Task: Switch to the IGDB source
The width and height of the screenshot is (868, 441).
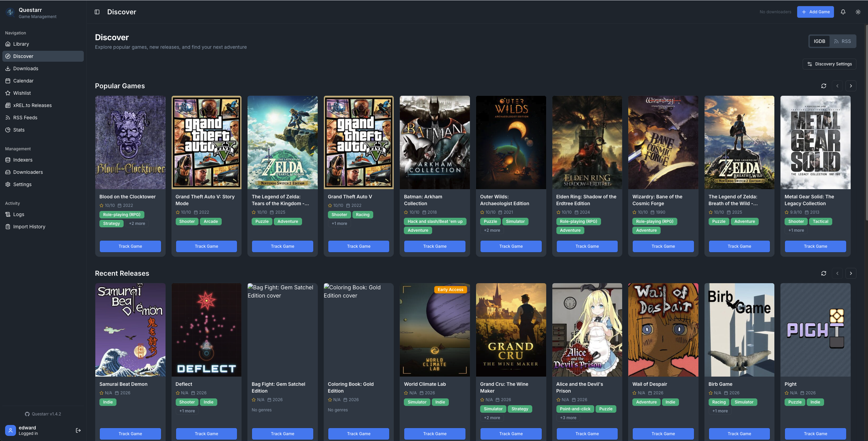Action: coord(820,41)
